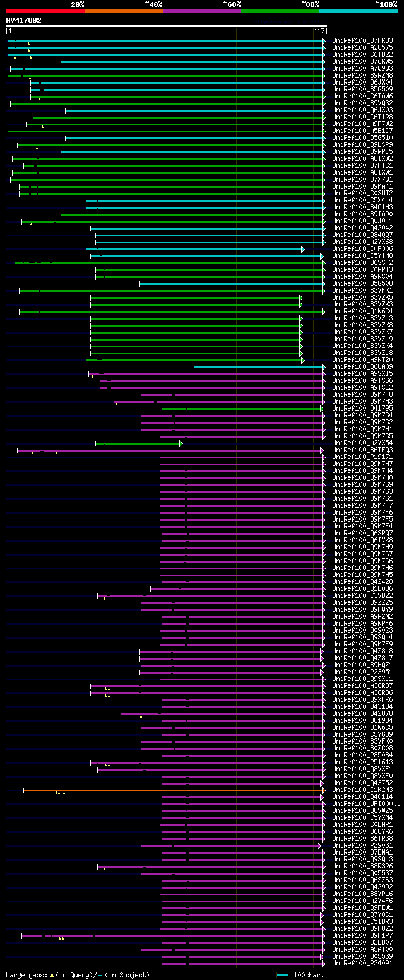Go to UniRef100_Q09023 entry

362,630
